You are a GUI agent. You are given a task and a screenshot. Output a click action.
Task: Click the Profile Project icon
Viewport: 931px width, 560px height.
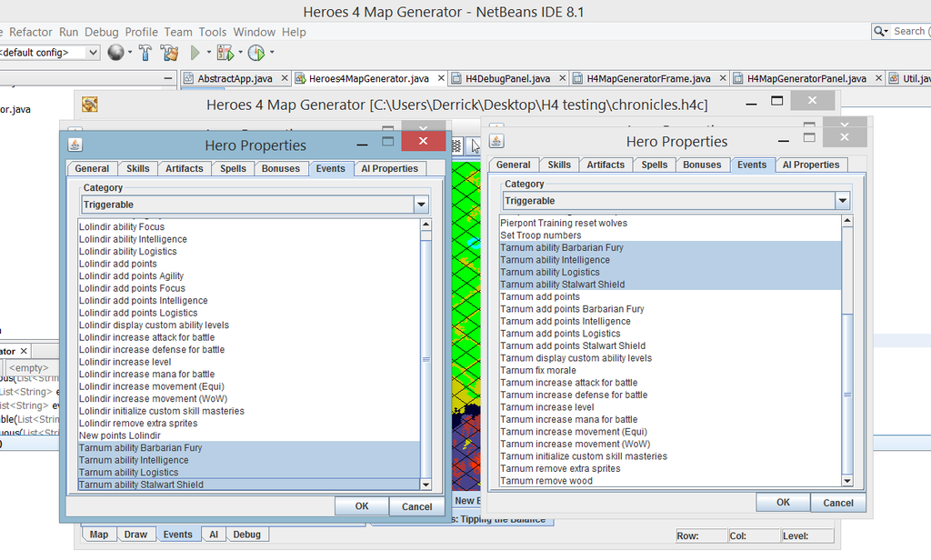click(255, 53)
